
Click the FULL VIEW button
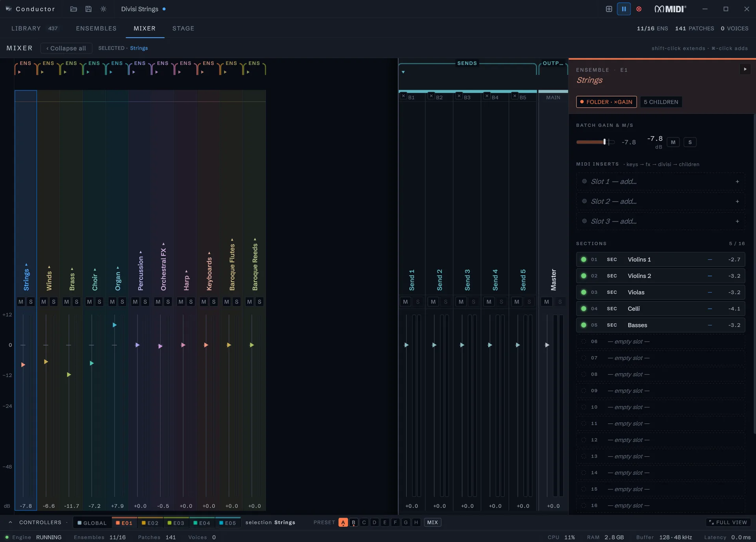coord(728,522)
